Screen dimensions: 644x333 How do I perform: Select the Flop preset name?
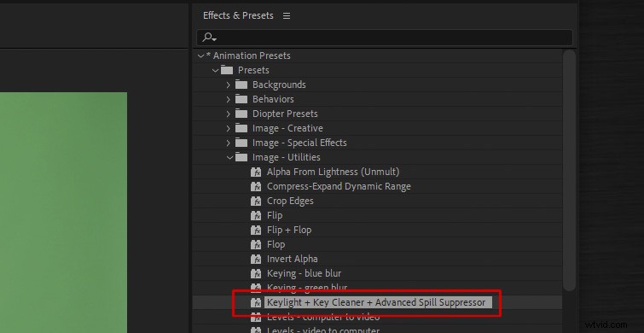coord(276,244)
